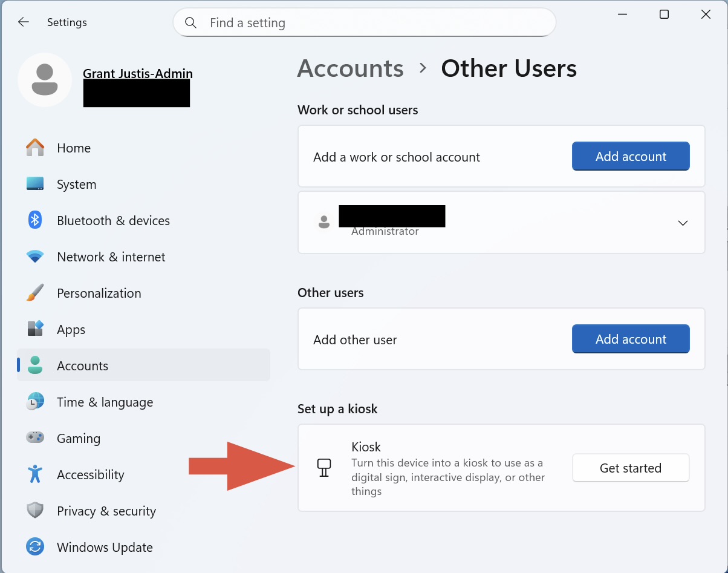Click Add account for other user
Screen dimensions: 728x573
pos(631,339)
